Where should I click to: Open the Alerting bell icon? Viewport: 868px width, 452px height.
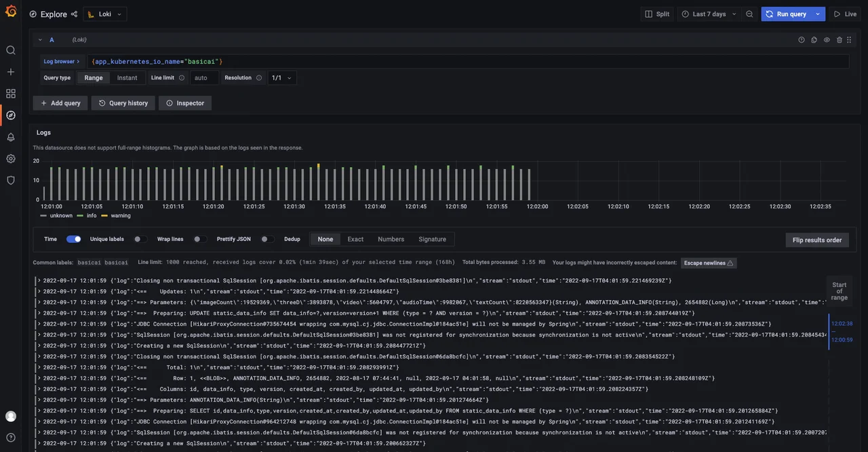click(11, 137)
